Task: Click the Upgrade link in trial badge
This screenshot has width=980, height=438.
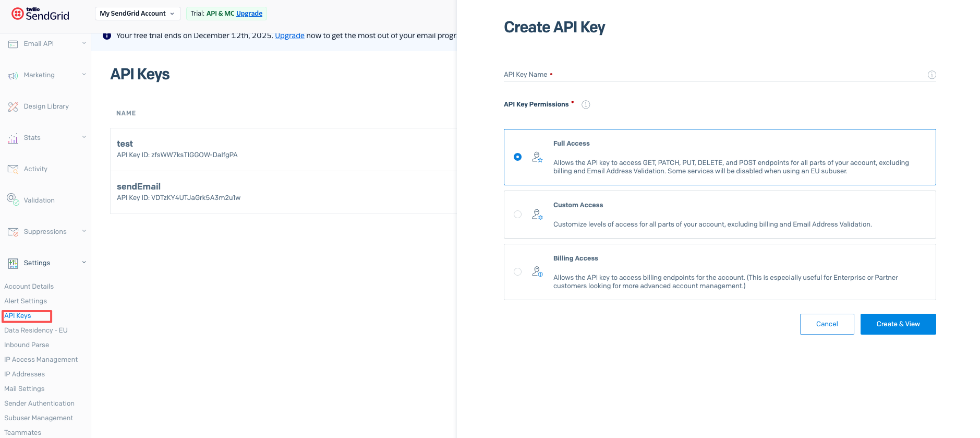Action: click(249, 14)
